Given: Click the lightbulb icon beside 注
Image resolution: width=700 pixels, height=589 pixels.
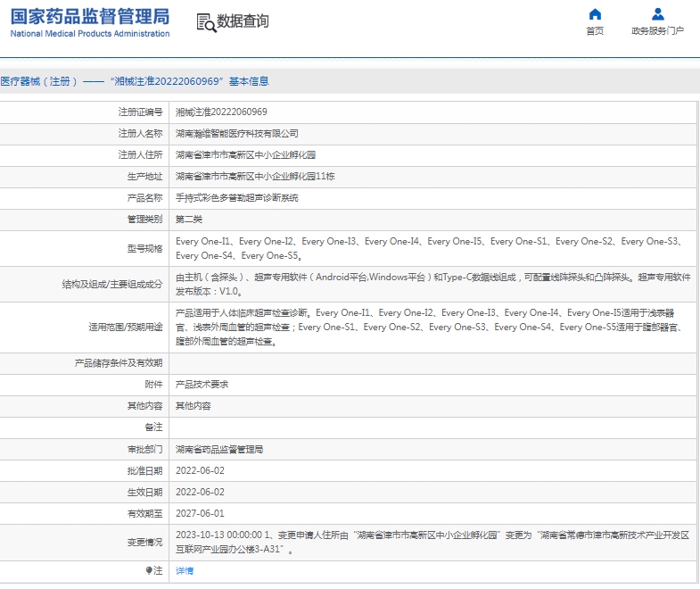Looking at the screenshot, I should [x=149, y=570].
